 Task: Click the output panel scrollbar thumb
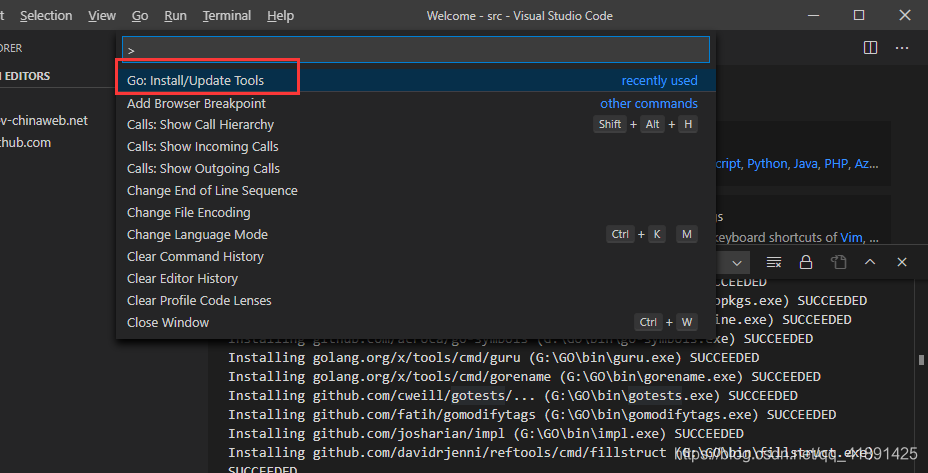pyautogui.click(x=921, y=360)
